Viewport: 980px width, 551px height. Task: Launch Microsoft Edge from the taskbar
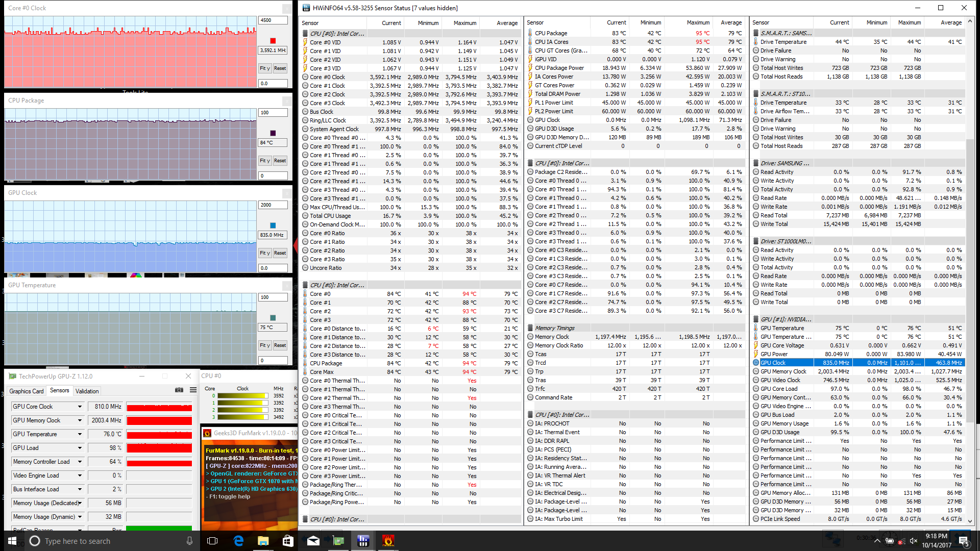click(x=238, y=541)
